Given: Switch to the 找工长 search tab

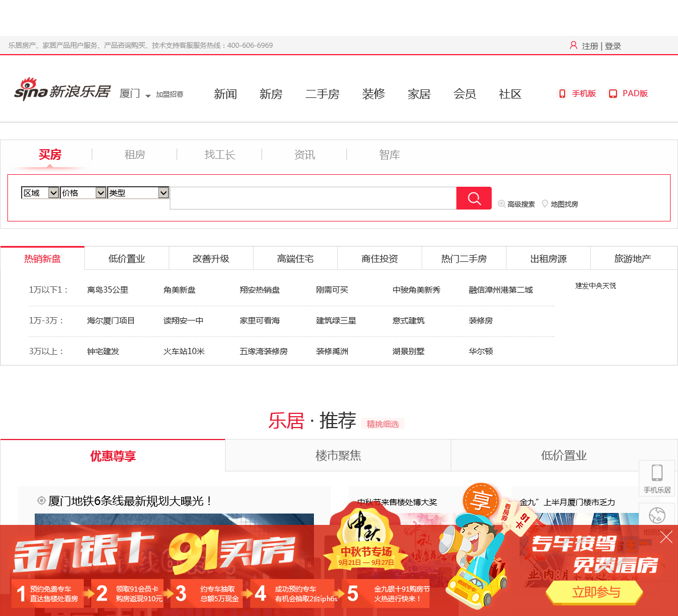Looking at the screenshot, I should [x=220, y=155].
